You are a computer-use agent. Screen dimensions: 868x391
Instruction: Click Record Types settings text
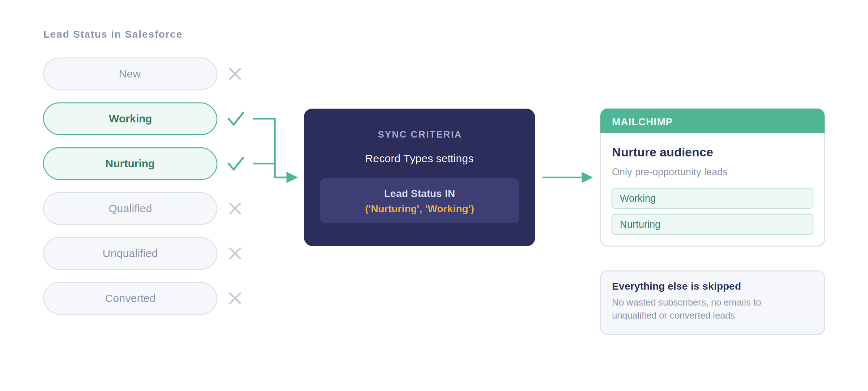[420, 159]
